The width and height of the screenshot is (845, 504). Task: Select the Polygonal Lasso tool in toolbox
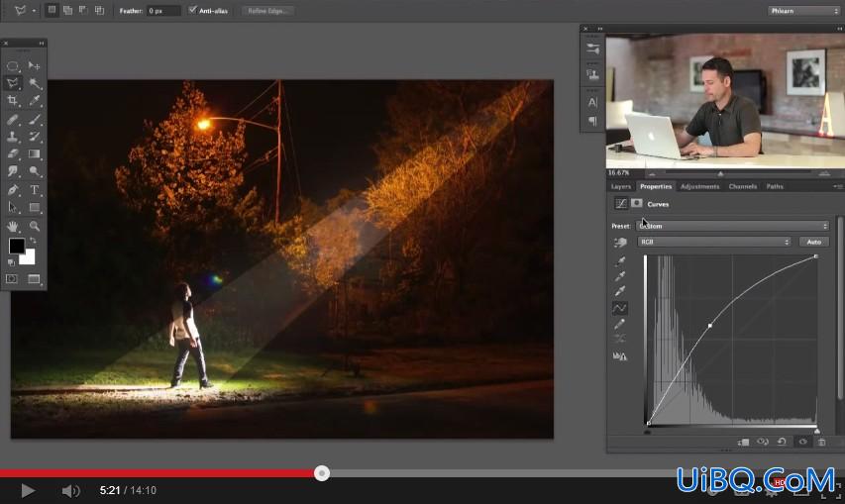(13, 83)
